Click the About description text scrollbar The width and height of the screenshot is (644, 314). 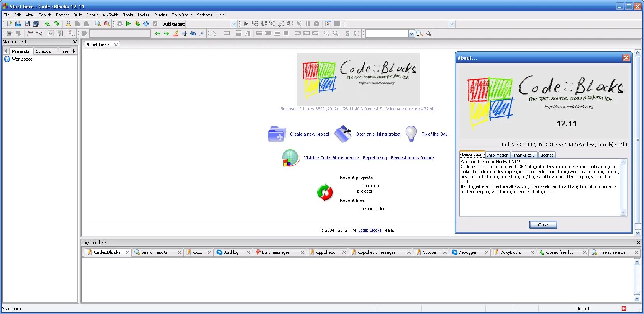(623, 187)
